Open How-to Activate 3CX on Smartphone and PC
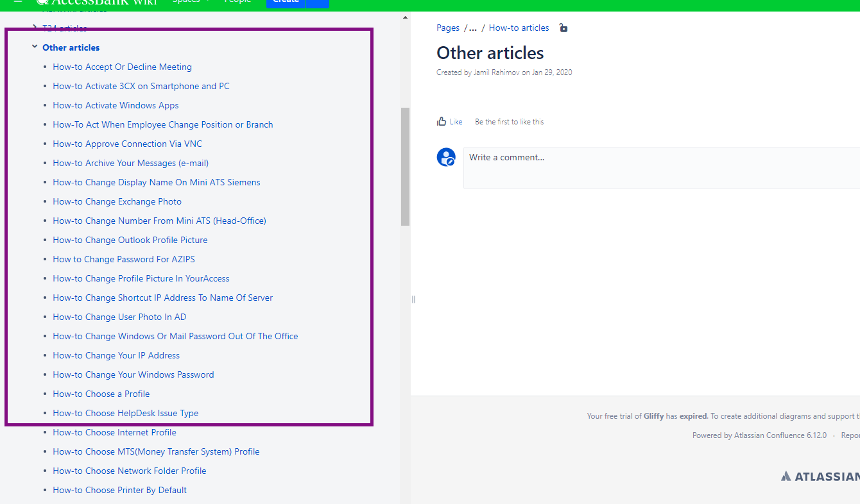The height and width of the screenshot is (504, 860). [x=141, y=86]
